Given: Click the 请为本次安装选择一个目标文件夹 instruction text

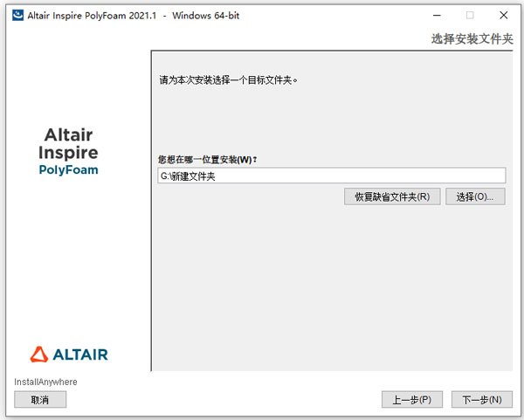Looking at the screenshot, I should coord(228,80).
